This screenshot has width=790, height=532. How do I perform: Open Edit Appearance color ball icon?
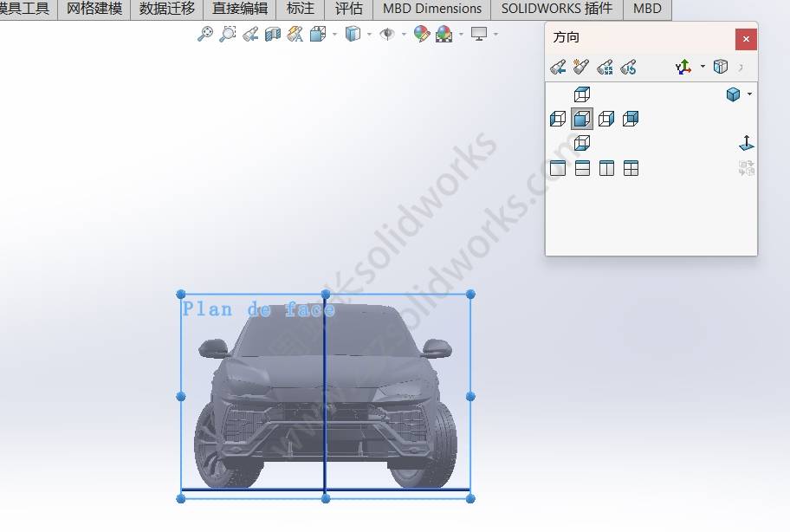[422, 34]
